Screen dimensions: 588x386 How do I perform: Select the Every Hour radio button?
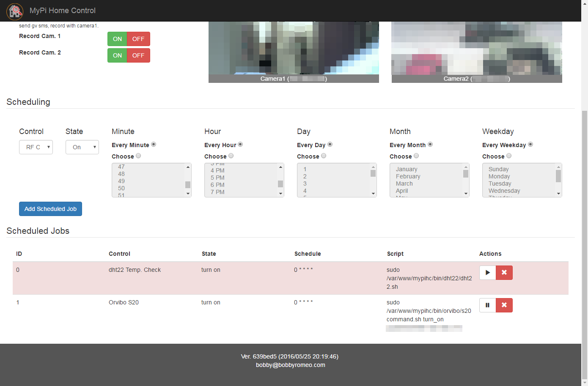click(240, 144)
